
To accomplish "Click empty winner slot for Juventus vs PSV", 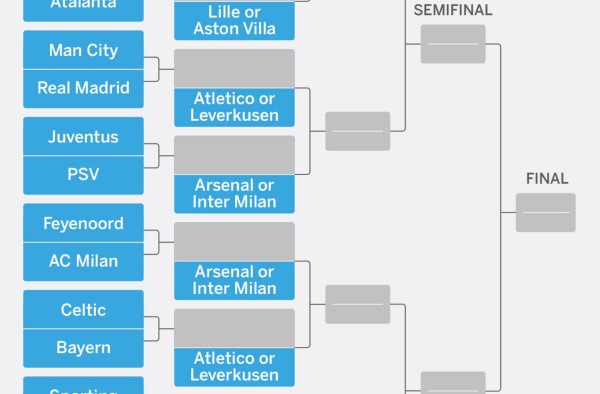I will [x=234, y=155].
